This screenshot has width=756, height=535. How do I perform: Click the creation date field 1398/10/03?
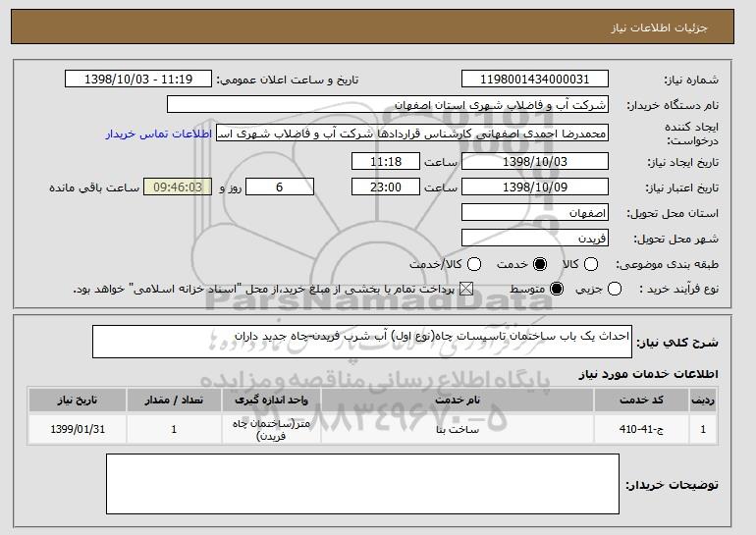535,161
